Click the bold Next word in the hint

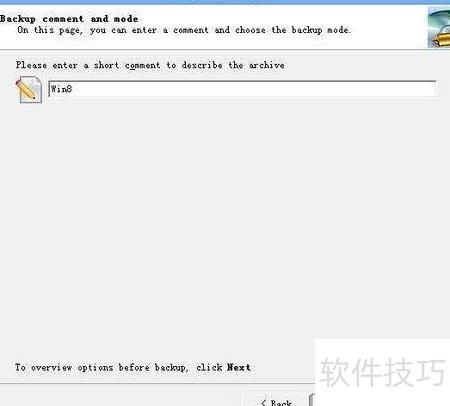(239, 367)
